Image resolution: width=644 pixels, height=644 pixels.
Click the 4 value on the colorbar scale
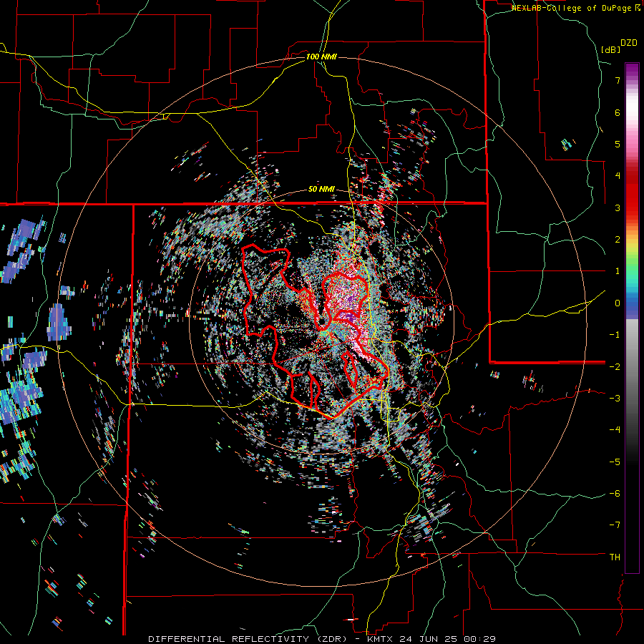(x=618, y=176)
